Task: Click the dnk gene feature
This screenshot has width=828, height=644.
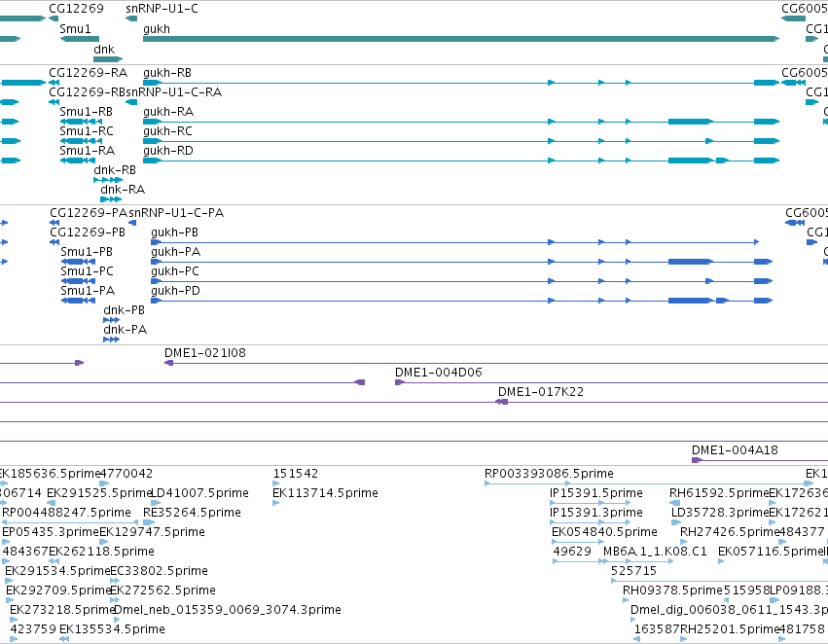Action: (108, 59)
